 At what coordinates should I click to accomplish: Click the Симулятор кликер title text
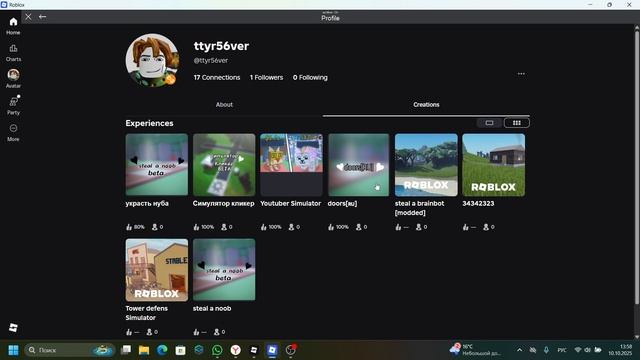click(x=224, y=203)
